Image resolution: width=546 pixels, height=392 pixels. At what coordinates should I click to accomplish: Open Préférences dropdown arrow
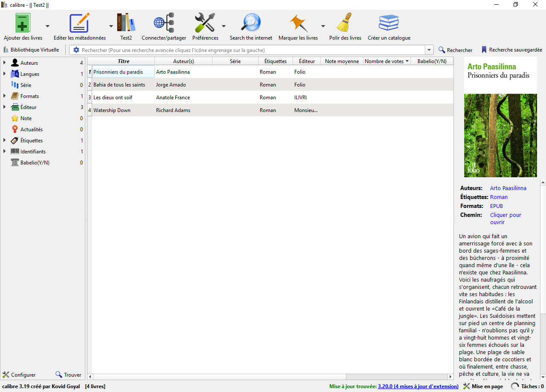click(224, 26)
